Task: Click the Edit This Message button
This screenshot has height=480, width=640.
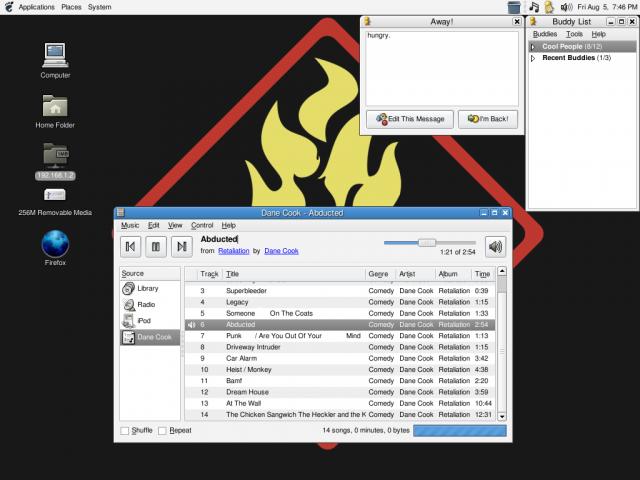Action: coord(410,119)
